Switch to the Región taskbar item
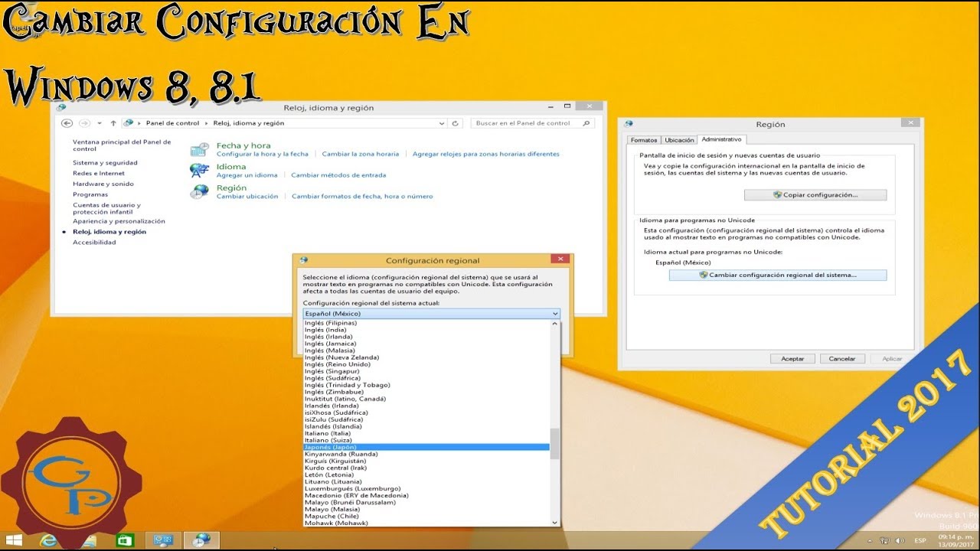 (201, 540)
